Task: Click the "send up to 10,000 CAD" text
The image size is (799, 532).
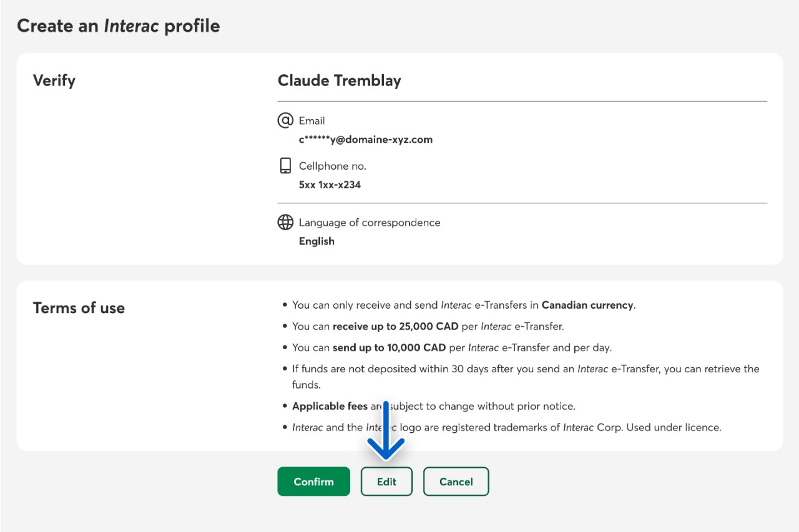Action: click(x=389, y=347)
